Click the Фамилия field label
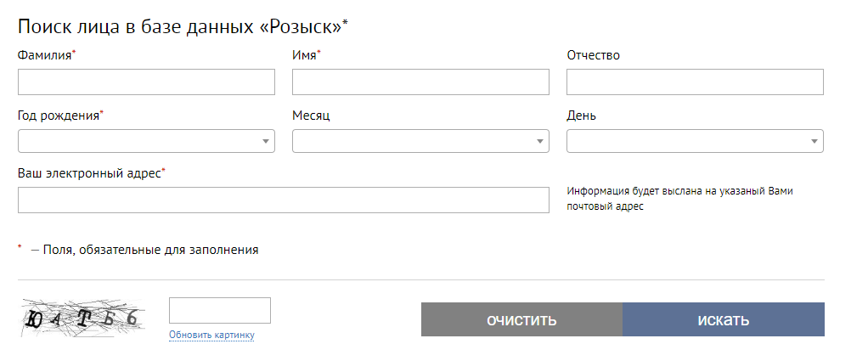 [x=44, y=56]
